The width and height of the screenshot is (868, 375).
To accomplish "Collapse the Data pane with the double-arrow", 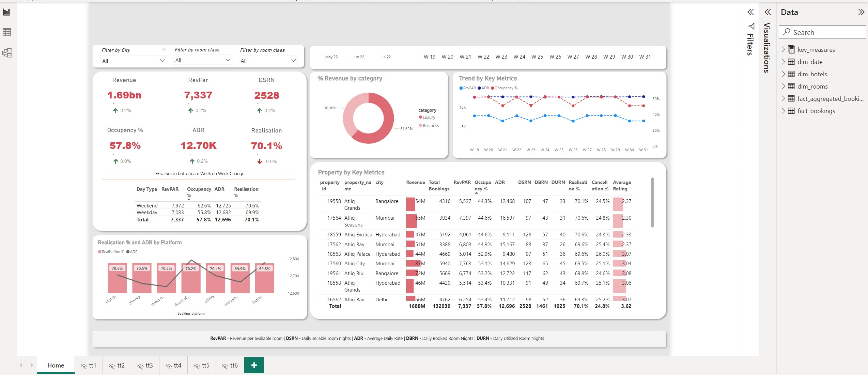I will pyautogui.click(x=862, y=12).
